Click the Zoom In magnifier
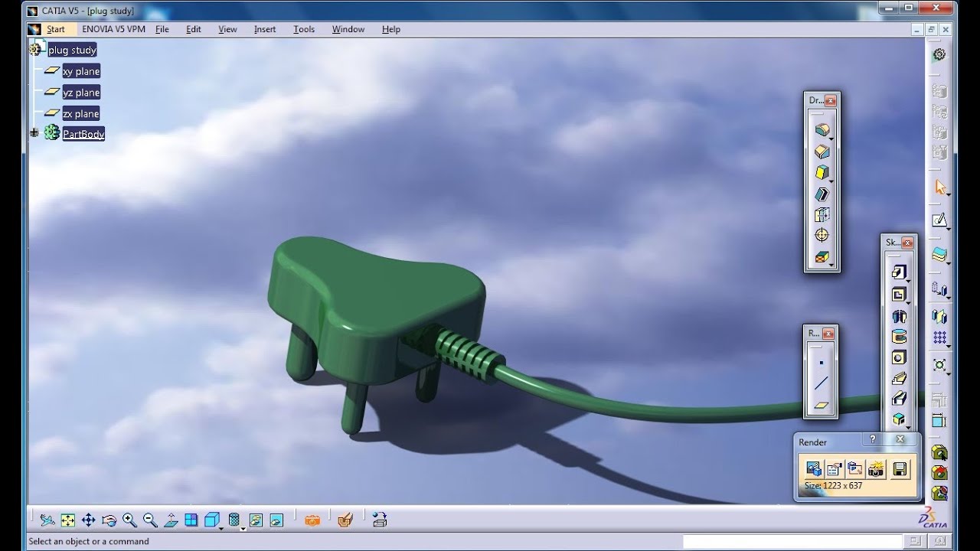The height and width of the screenshot is (551, 980). [129, 520]
